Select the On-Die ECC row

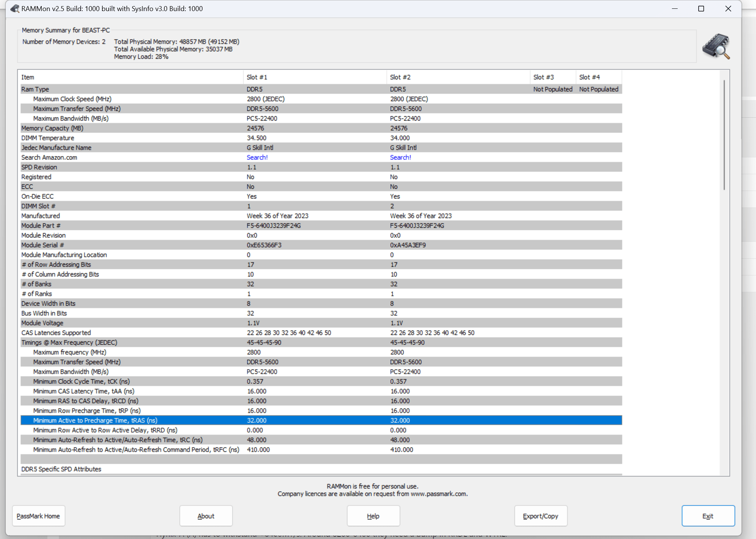[321, 196]
